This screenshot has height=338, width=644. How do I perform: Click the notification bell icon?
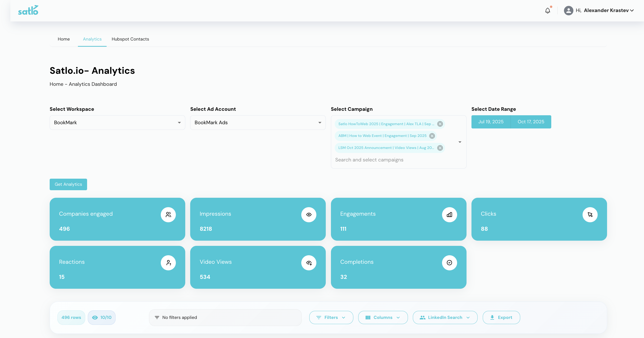click(547, 11)
